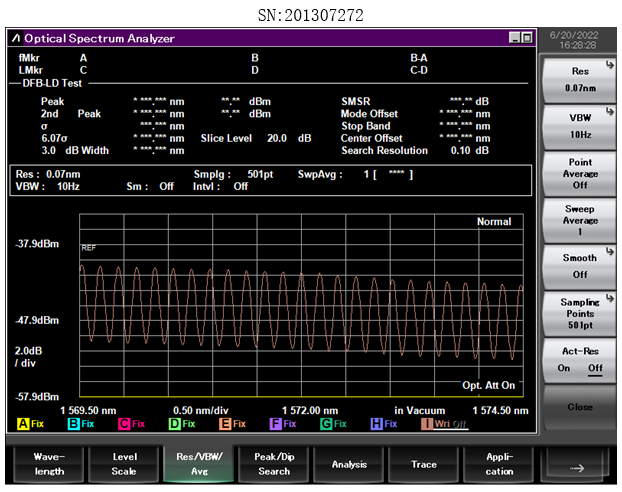Open the VBW 10Hz bandwidth selector

pos(580,126)
